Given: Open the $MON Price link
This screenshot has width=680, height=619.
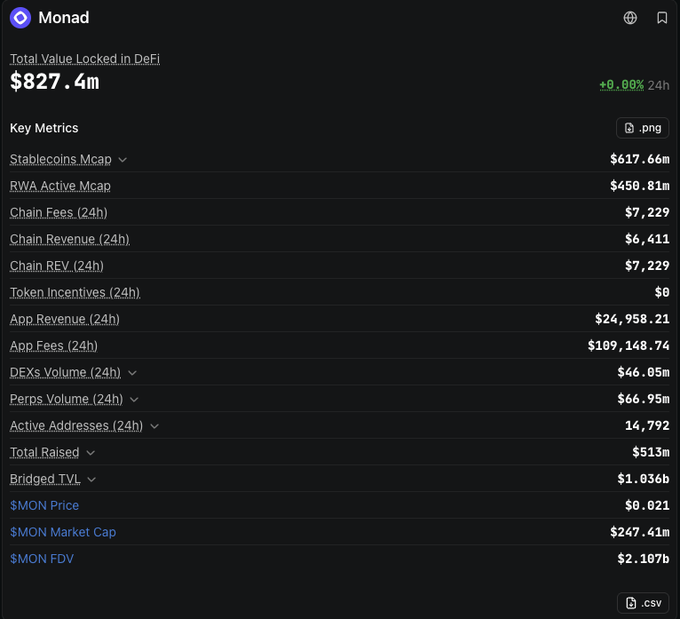Looking at the screenshot, I should coord(44,505).
